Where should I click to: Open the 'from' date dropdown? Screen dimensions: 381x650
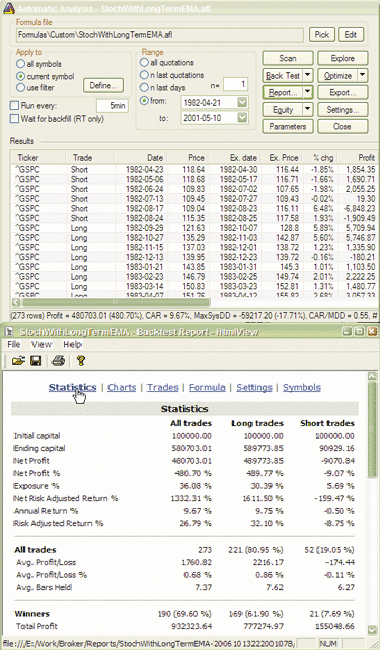pos(242,102)
